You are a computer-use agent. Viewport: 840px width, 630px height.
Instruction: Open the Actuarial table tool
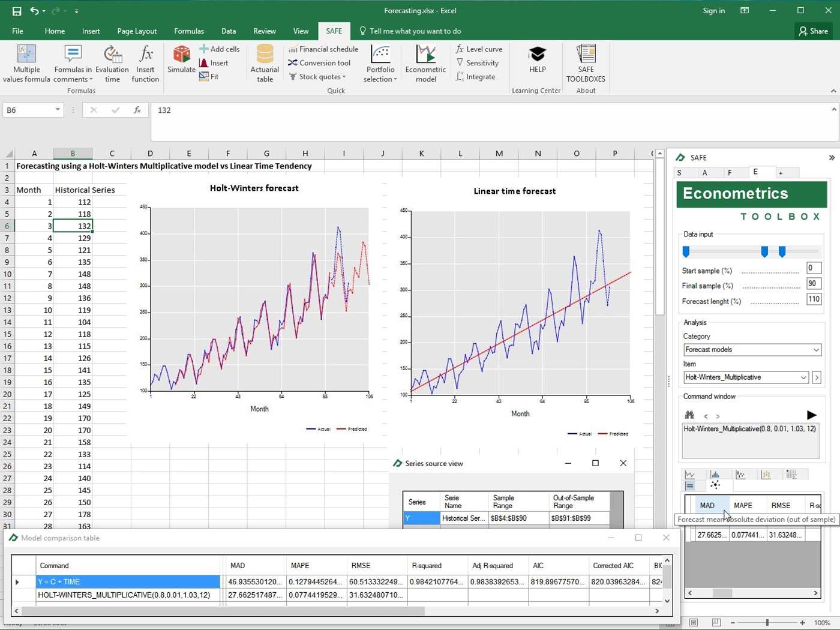pos(265,64)
